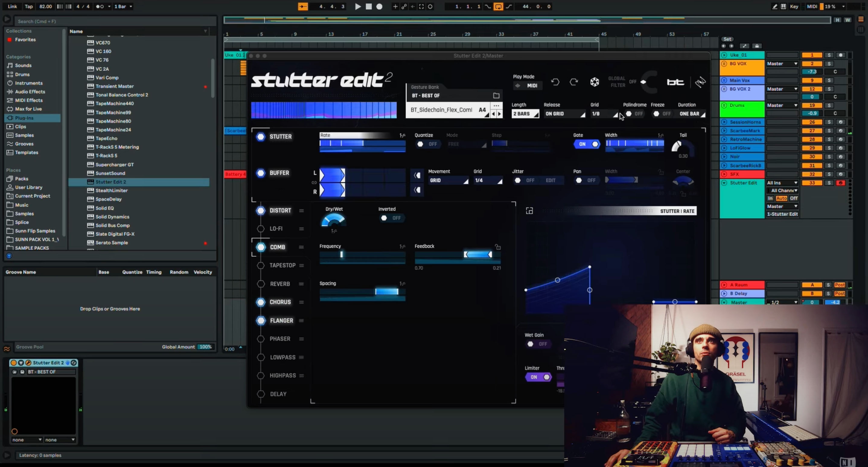Open the Stutter Edit track All Ins dropdown
The height and width of the screenshot is (467, 868).
(x=782, y=183)
